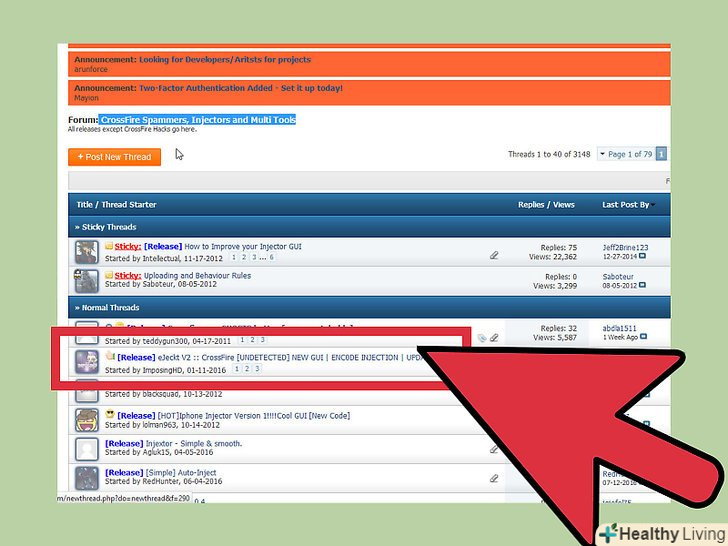Viewport: 728px width, 546px height.
Task: Go to last post icon by Saboteur
Action: click(643, 285)
